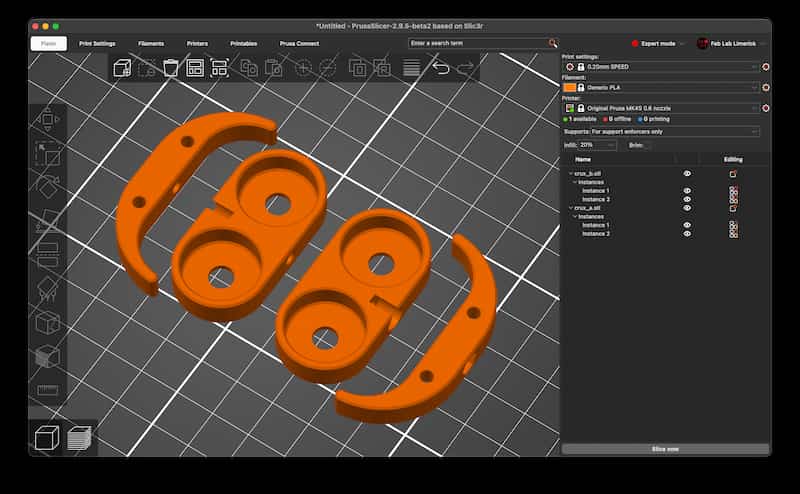Open the Original Prusa MK4S printer dropdown
Screen dimensions: 800x494
[661, 108]
